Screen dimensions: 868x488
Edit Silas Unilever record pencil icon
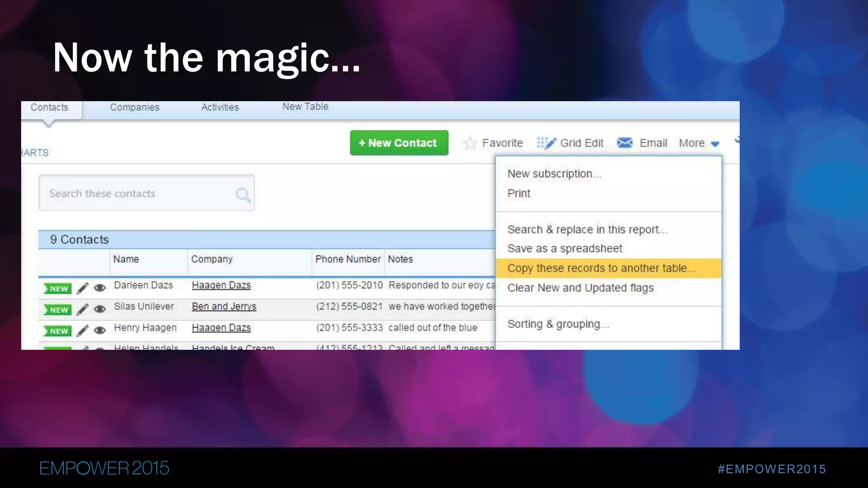click(x=83, y=310)
